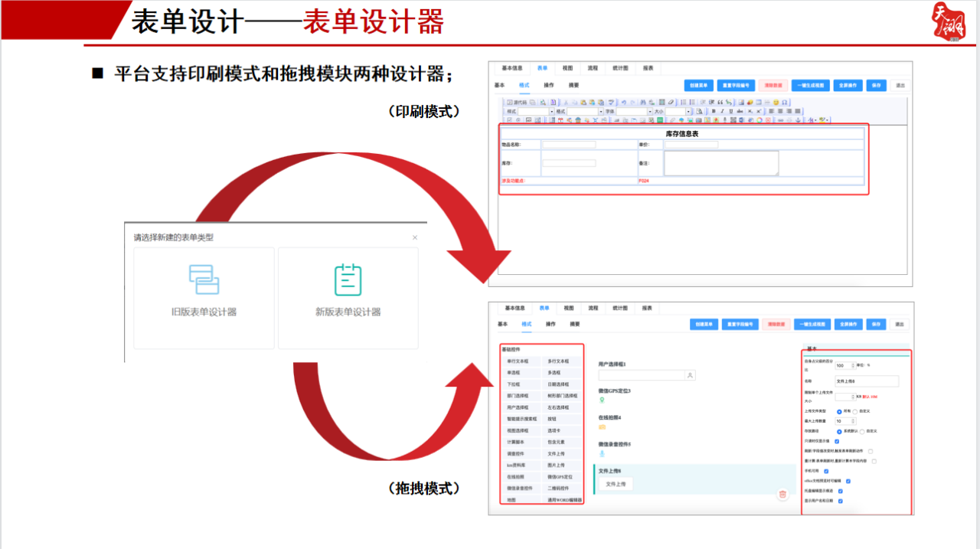Click the user picker icon beside 用户选择框1

click(689, 374)
